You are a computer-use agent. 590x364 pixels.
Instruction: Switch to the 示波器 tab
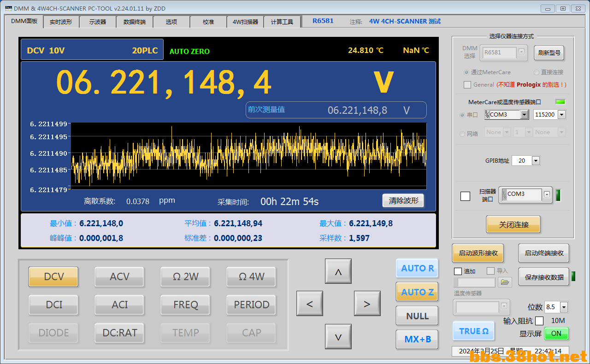click(x=98, y=22)
